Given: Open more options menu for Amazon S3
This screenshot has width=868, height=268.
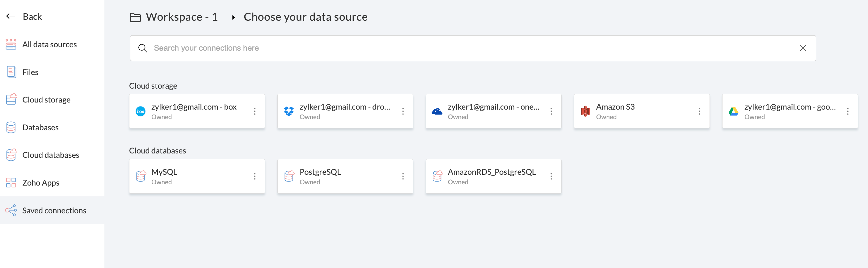Looking at the screenshot, I should (x=700, y=111).
